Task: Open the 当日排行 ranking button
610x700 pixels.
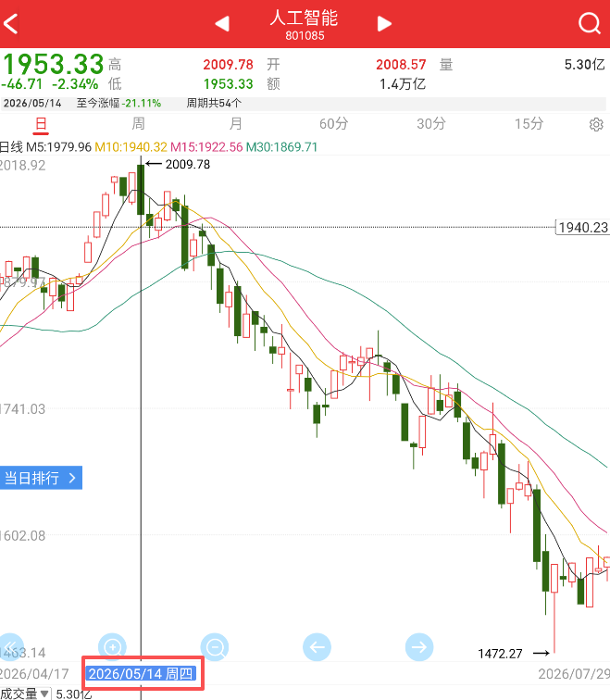Action: tap(41, 478)
